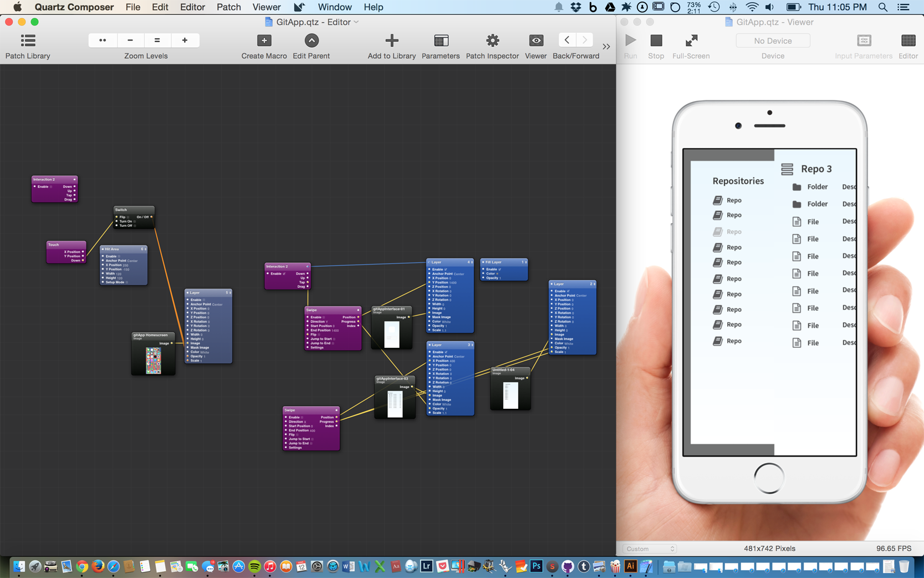
Task: Click the Illustrator icon in the Dock
Action: tap(630, 566)
